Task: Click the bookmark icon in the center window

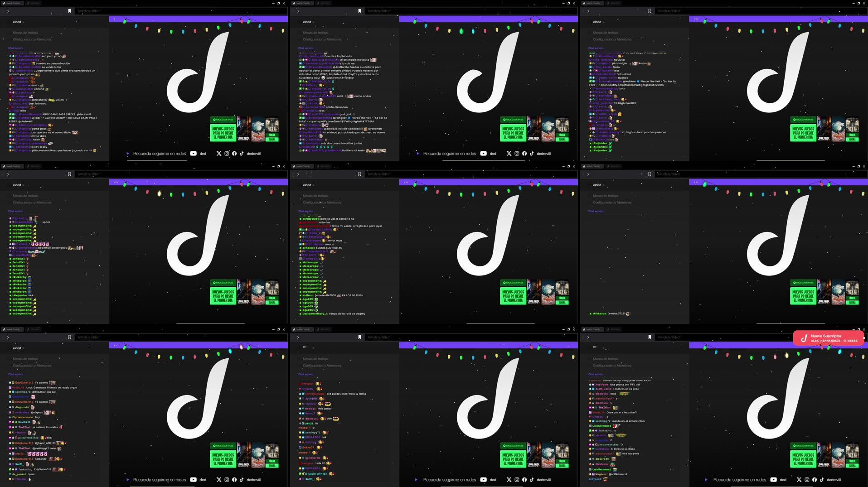Action: point(359,174)
